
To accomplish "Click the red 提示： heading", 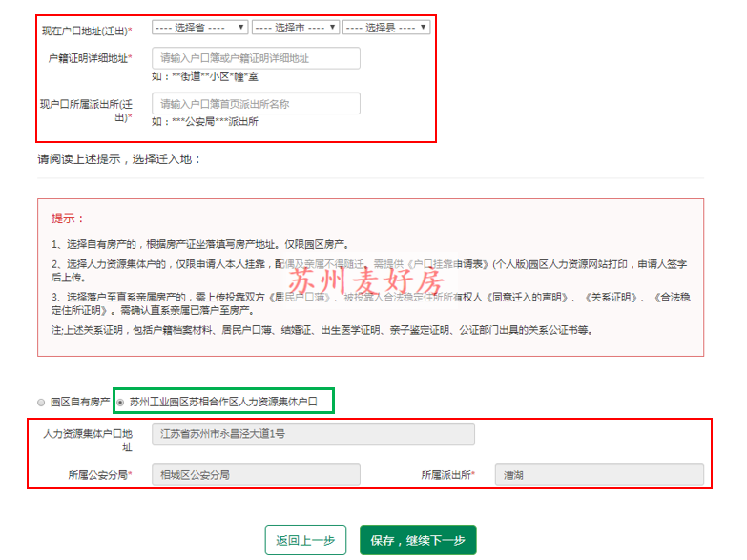I will pos(68,218).
